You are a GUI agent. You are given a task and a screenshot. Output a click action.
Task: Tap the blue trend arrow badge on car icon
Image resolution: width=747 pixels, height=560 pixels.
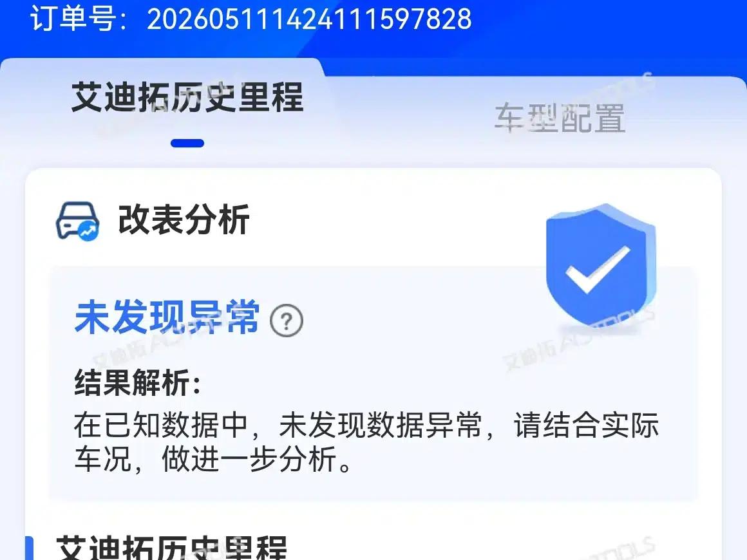coord(88,231)
